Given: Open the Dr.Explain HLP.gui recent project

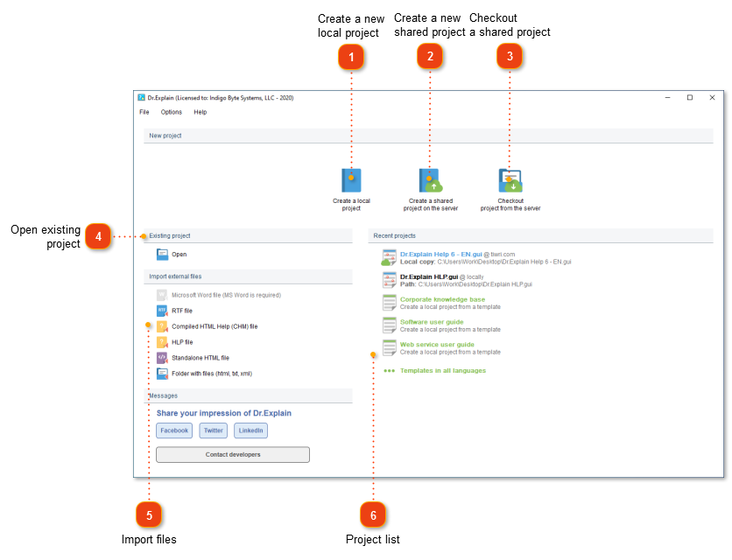Looking at the screenshot, I should (429, 276).
